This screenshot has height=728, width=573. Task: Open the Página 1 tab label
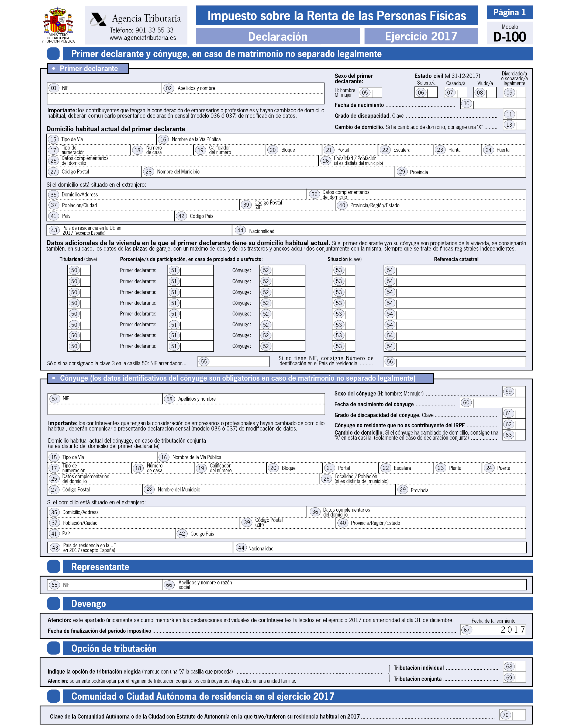coord(510,12)
